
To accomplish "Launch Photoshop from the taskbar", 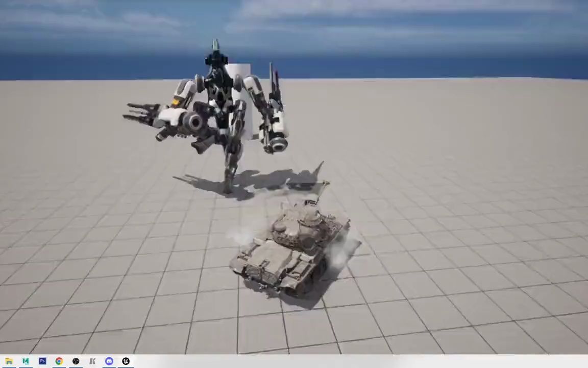I will coord(42,361).
